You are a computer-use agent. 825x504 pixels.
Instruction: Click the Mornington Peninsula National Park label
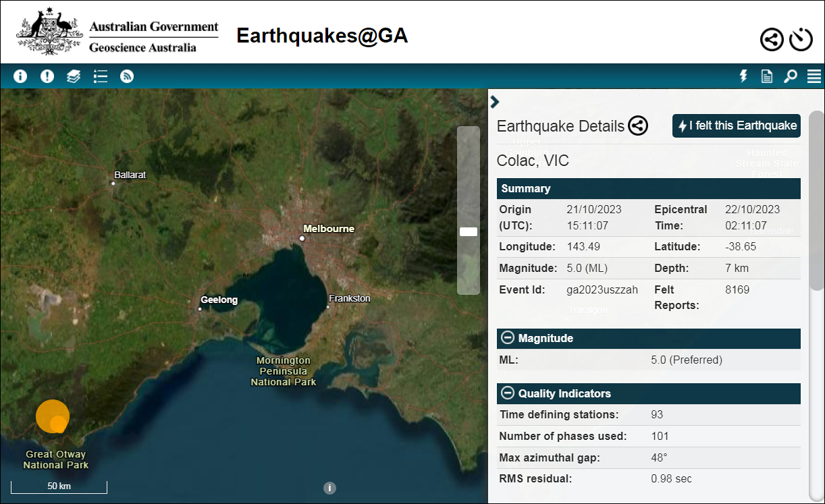pyautogui.click(x=284, y=371)
